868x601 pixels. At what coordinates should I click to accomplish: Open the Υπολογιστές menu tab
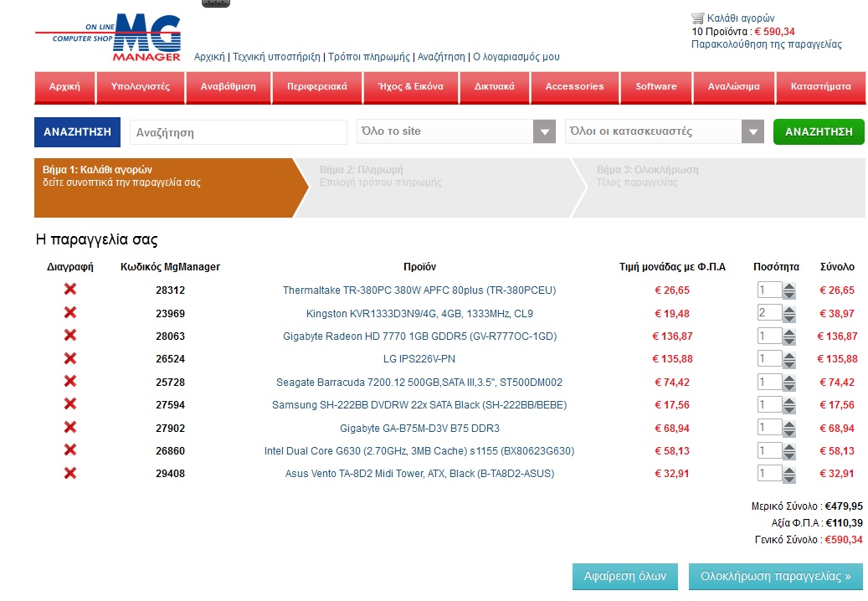click(141, 87)
